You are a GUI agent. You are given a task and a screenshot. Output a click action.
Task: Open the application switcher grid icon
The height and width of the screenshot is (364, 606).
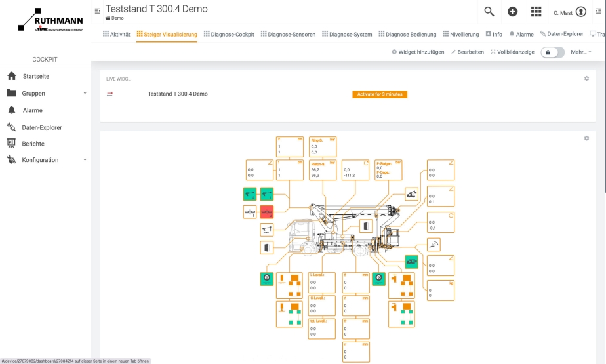[x=536, y=12]
